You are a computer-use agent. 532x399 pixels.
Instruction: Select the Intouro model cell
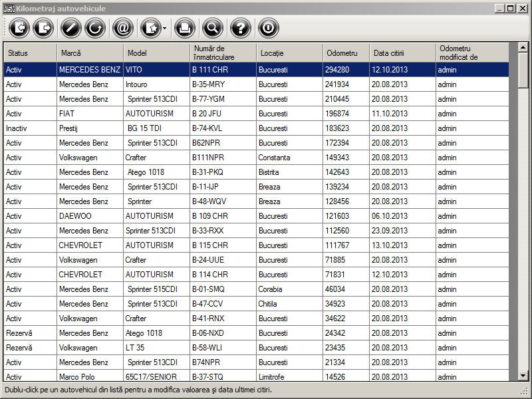pos(156,84)
